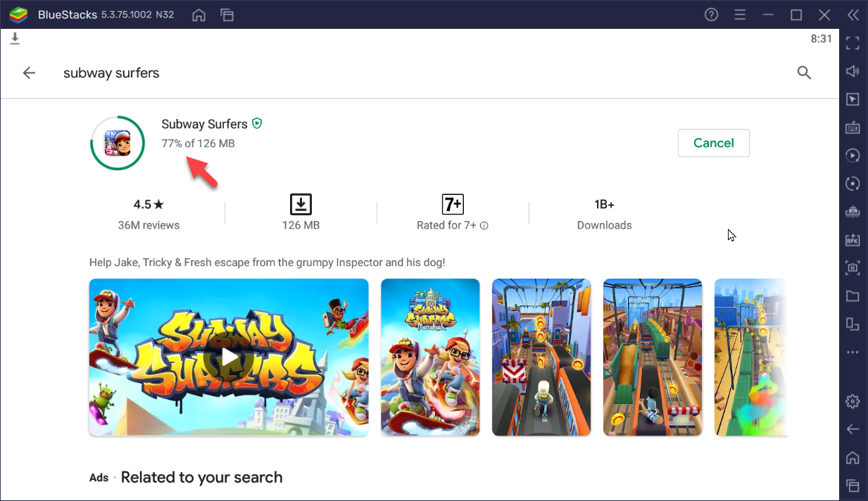Click the title bar home icon
The height and width of the screenshot is (501, 868).
199,15
